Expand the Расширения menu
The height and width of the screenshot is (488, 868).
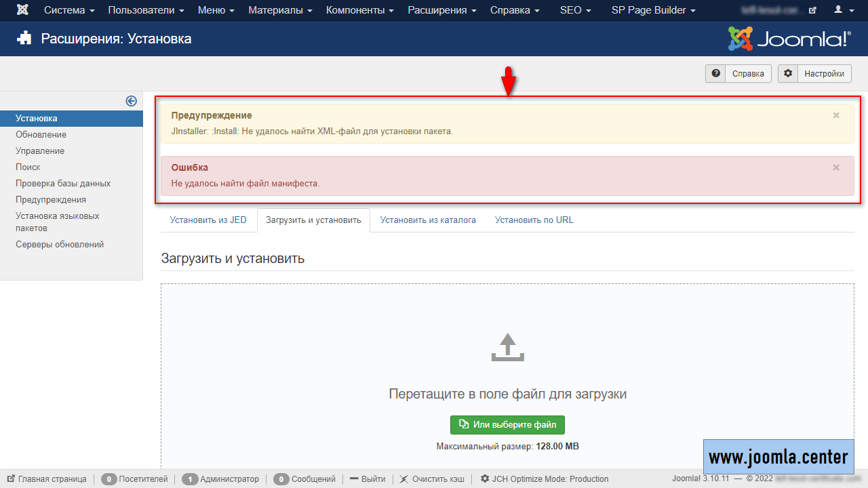(441, 10)
